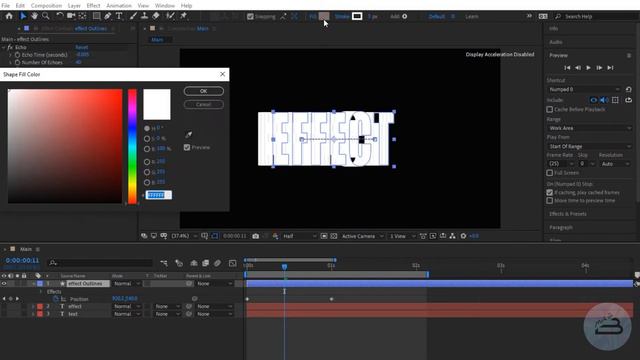This screenshot has height=360, width=640.
Task: Select the H hue radio button
Action: [147, 128]
